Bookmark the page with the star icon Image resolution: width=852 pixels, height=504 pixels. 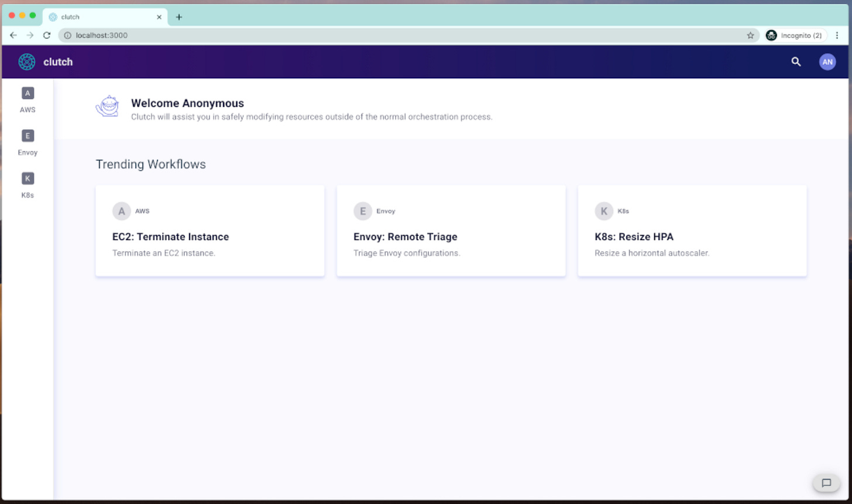pos(750,35)
